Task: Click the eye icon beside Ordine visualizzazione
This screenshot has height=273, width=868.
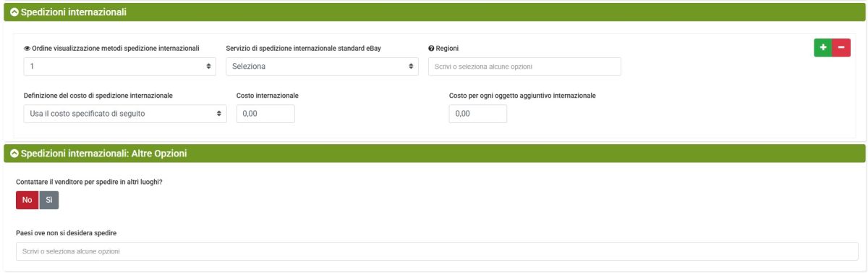Action: 27,49
